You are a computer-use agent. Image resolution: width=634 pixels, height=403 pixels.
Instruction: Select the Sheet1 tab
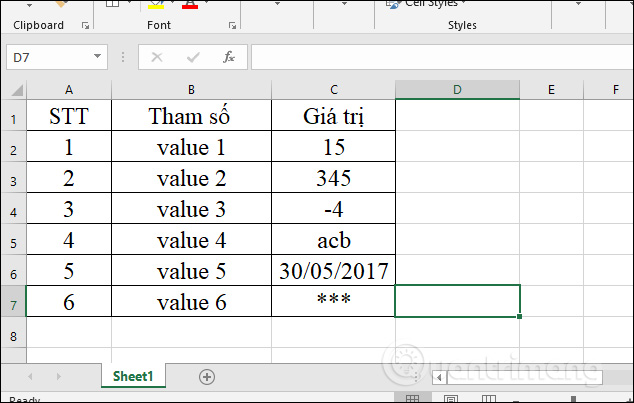(133, 376)
